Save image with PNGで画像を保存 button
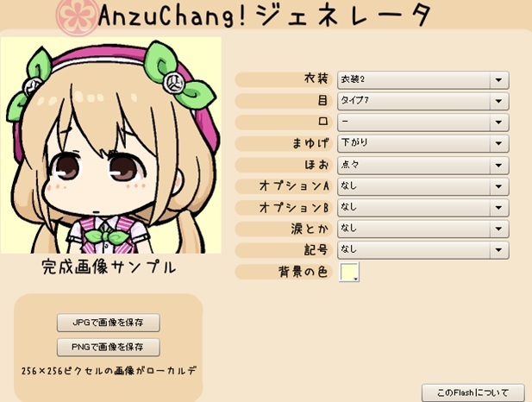The image size is (532, 402). pos(109,347)
